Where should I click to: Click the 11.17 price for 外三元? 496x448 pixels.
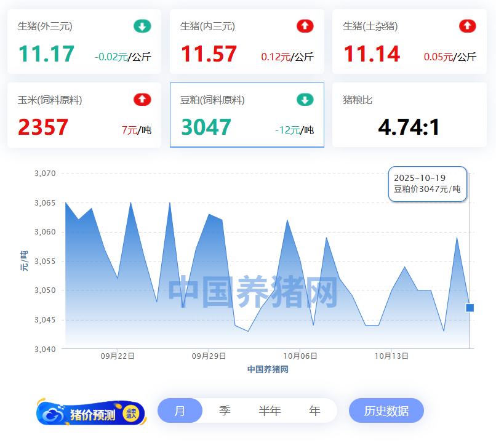click(46, 54)
